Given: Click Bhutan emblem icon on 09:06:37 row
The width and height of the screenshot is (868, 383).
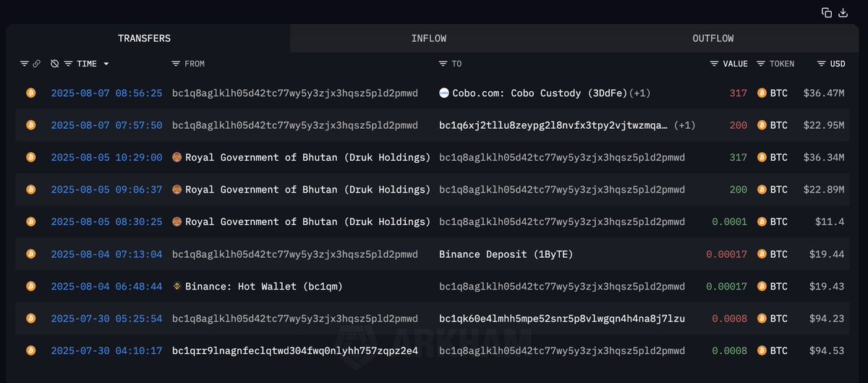Looking at the screenshot, I should click(176, 190).
